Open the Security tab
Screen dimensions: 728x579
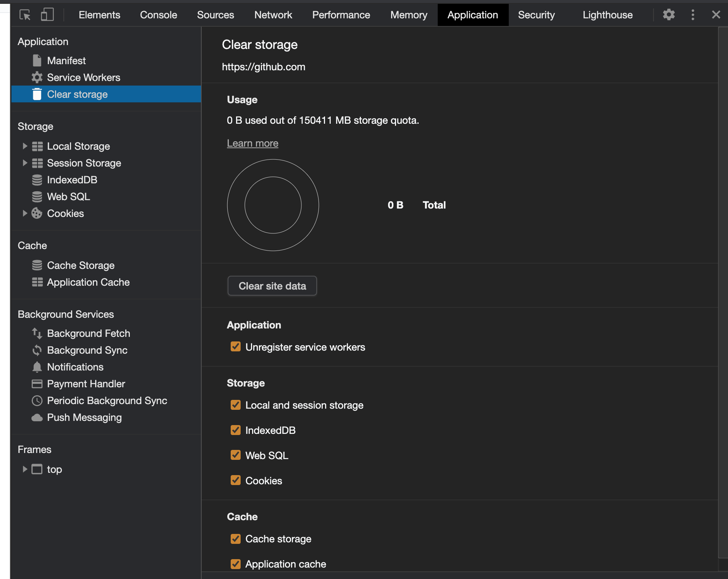coord(536,15)
